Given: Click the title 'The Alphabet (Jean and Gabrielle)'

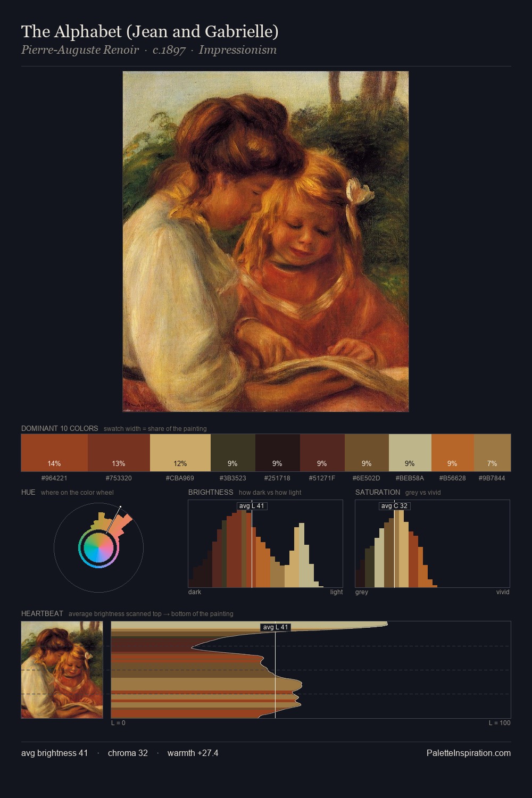Looking at the screenshot, I should tap(149, 32).
